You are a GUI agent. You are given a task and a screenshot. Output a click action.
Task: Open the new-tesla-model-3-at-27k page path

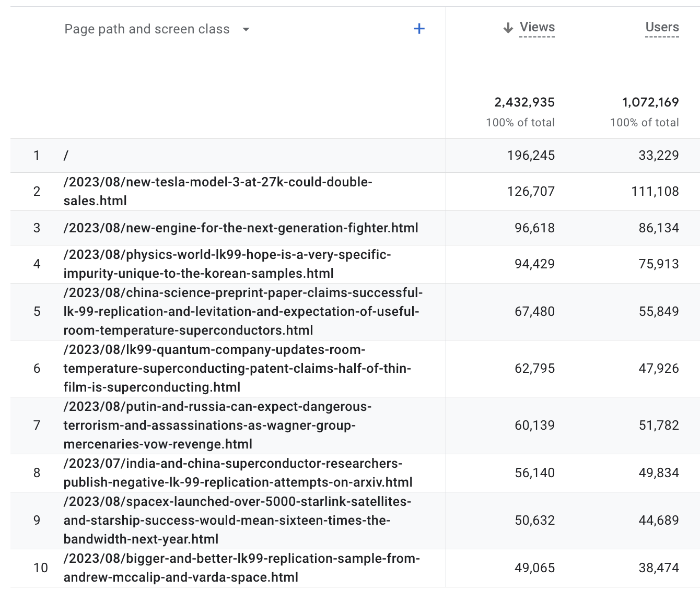[217, 191]
